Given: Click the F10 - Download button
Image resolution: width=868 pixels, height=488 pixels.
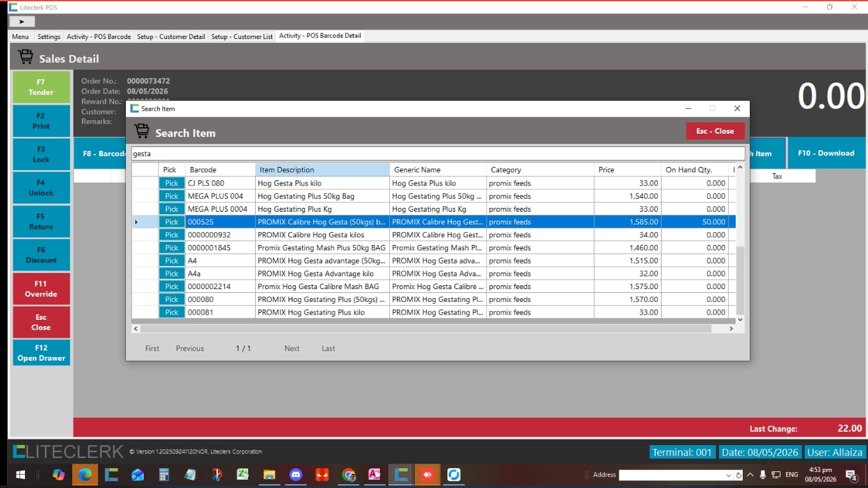Looking at the screenshot, I should pyautogui.click(x=826, y=153).
